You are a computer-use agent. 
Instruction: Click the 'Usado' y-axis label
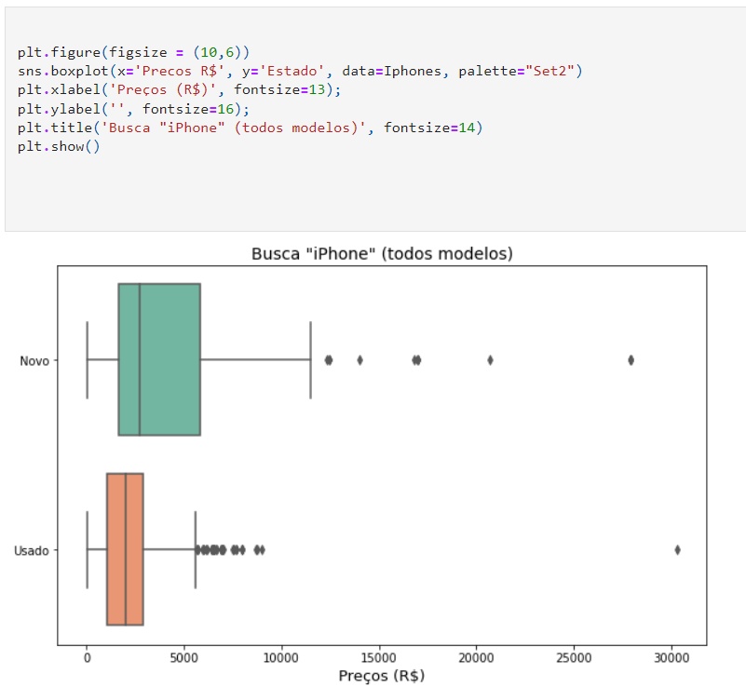pos(32,551)
